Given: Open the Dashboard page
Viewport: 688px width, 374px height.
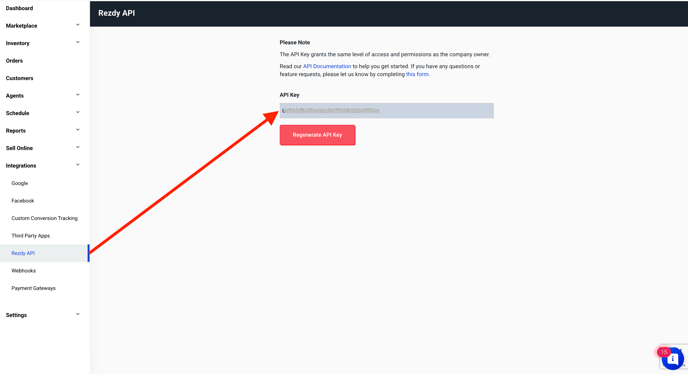Looking at the screenshot, I should click(x=19, y=8).
